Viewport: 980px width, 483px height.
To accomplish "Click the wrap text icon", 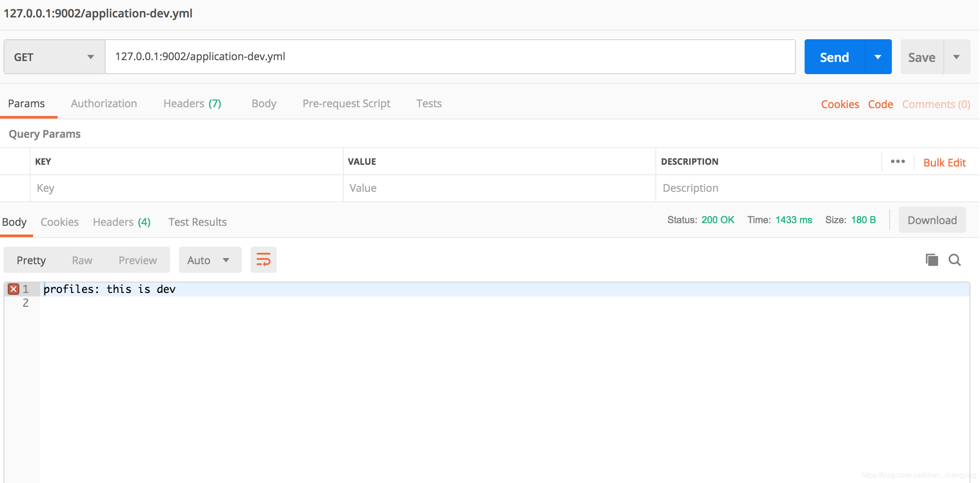I will [x=263, y=260].
